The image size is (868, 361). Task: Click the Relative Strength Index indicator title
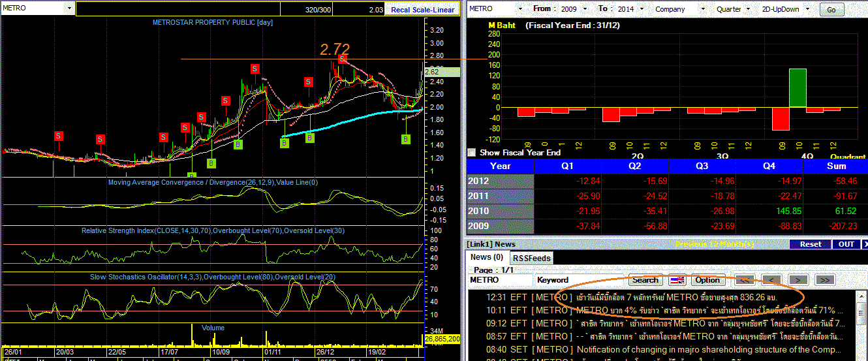[213, 230]
